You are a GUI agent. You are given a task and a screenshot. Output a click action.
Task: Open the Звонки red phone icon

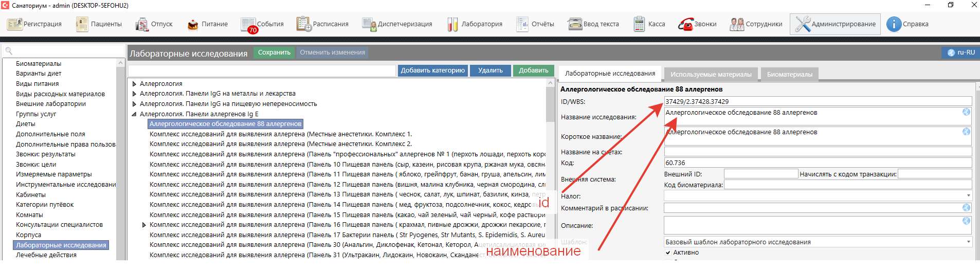pos(685,24)
